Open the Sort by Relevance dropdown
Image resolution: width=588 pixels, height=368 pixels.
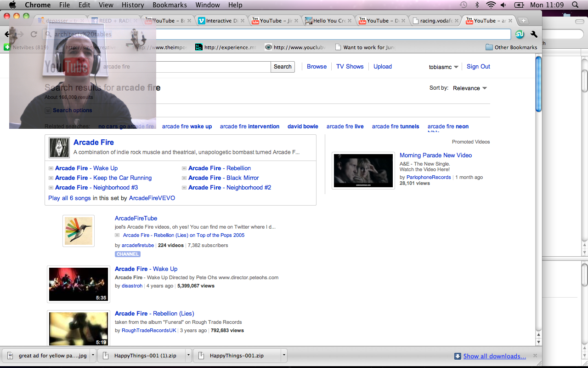[x=469, y=88]
